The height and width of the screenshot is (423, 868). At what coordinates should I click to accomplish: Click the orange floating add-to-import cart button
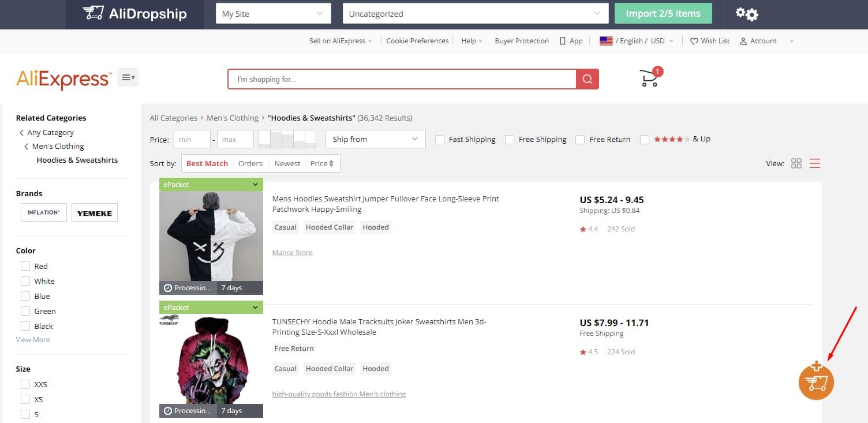coord(816,381)
